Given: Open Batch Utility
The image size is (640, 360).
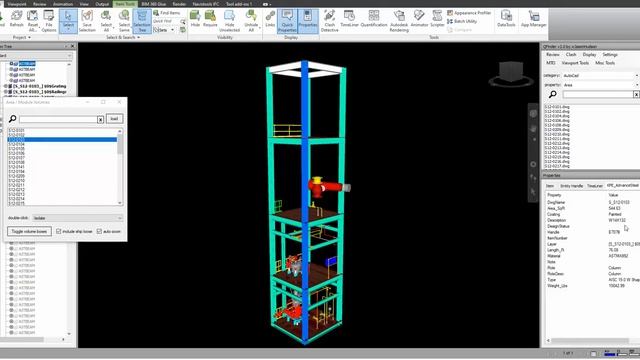Looking at the screenshot, I should pyautogui.click(x=462, y=21).
